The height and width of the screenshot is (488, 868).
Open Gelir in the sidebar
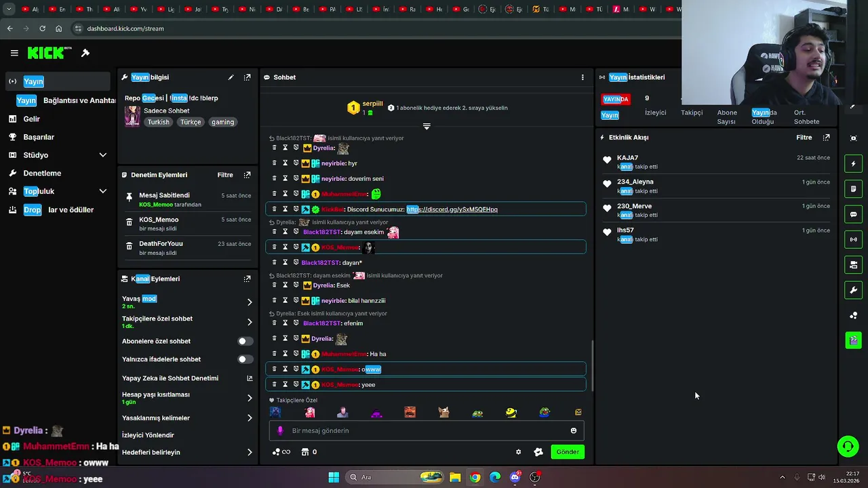pos(31,119)
